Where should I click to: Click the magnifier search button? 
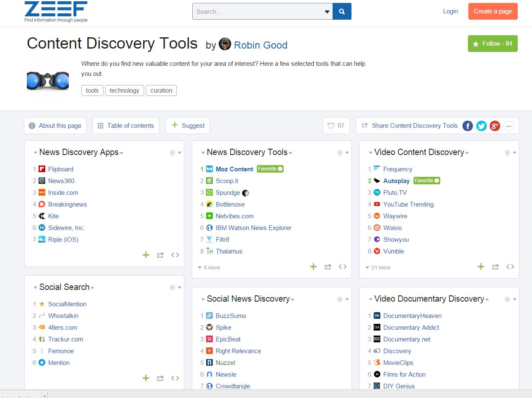point(342,11)
